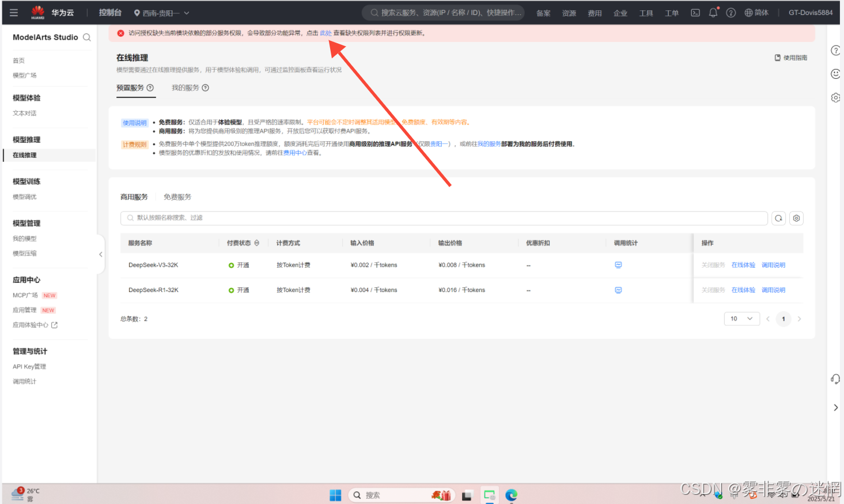Screen dimensions: 844x504
Task: Open the Windows Start menu
Action: point(335,495)
